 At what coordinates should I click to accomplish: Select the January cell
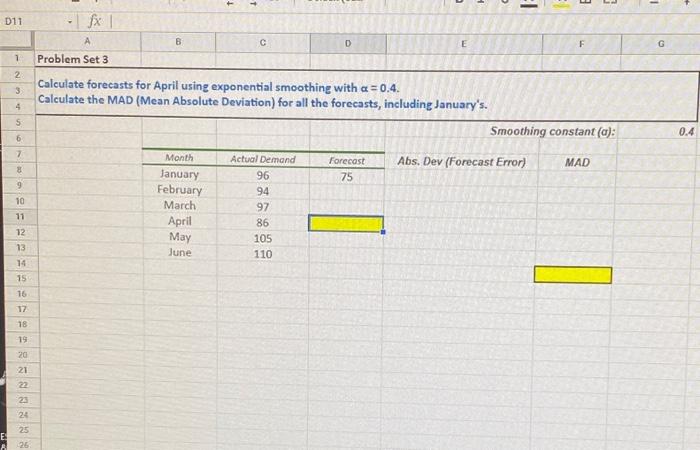point(179,174)
